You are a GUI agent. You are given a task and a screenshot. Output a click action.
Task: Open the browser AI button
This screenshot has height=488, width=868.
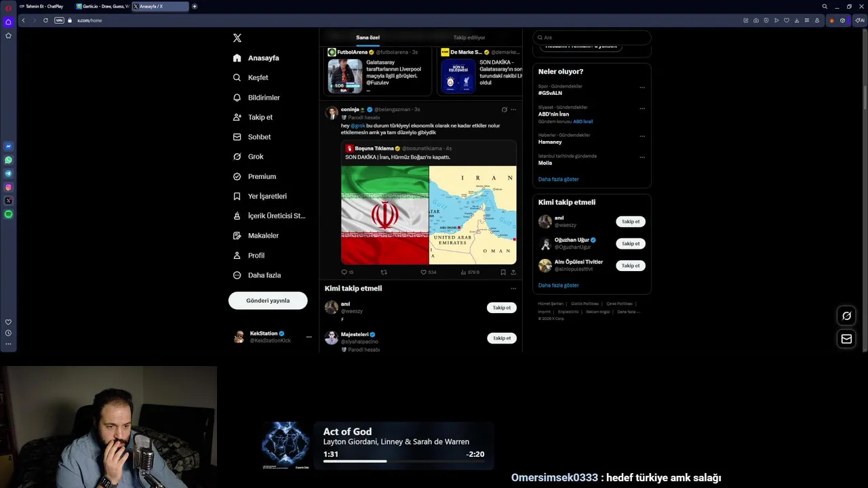[860, 20]
